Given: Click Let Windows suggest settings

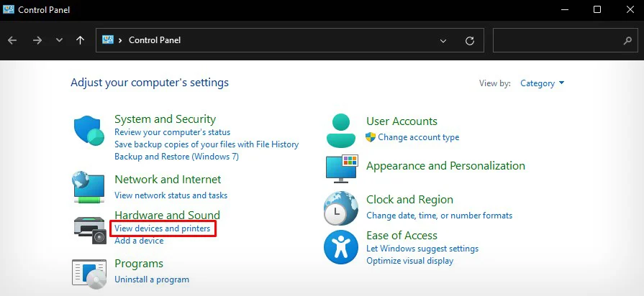Looking at the screenshot, I should [x=422, y=249].
